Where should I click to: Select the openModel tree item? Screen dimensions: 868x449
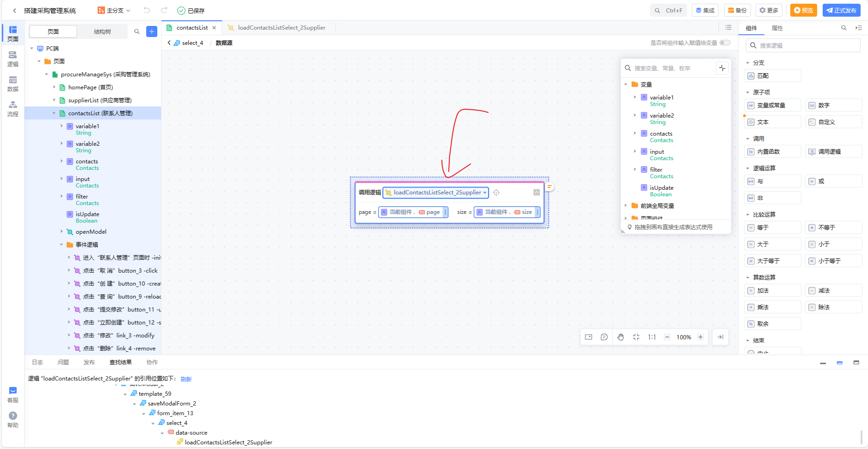pyautogui.click(x=91, y=231)
